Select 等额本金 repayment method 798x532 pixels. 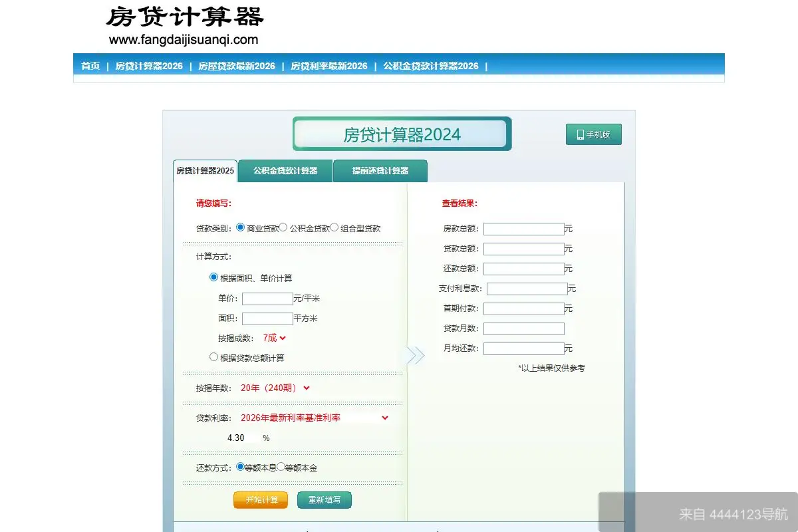pyautogui.click(x=281, y=467)
